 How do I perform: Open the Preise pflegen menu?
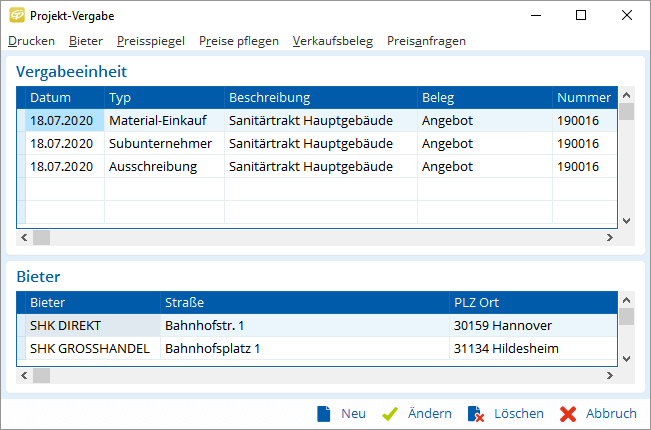(x=238, y=41)
